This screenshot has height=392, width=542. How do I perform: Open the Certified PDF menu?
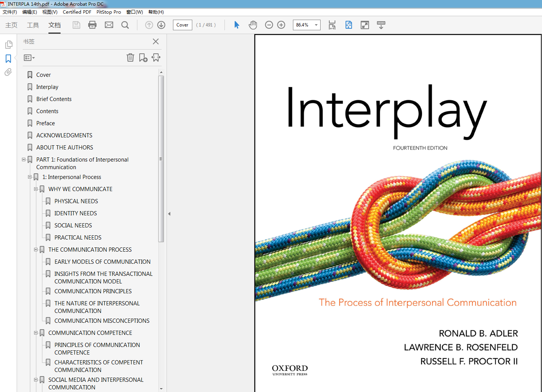tap(77, 12)
